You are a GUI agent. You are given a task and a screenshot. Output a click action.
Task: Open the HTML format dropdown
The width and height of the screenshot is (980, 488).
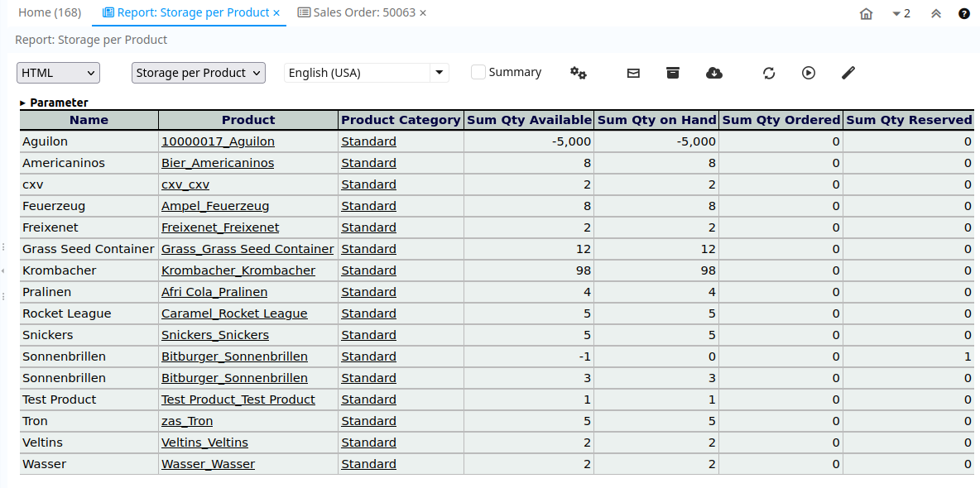click(x=58, y=73)
